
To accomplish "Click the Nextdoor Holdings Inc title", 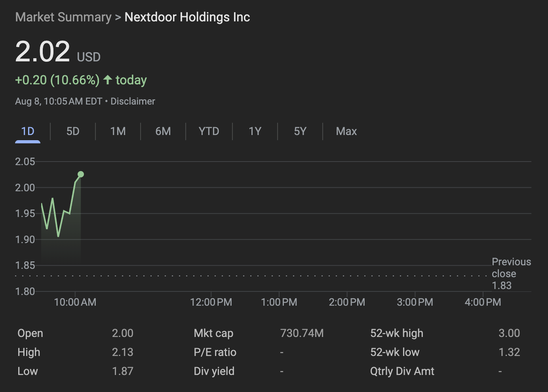I will [x=187, y=17].
